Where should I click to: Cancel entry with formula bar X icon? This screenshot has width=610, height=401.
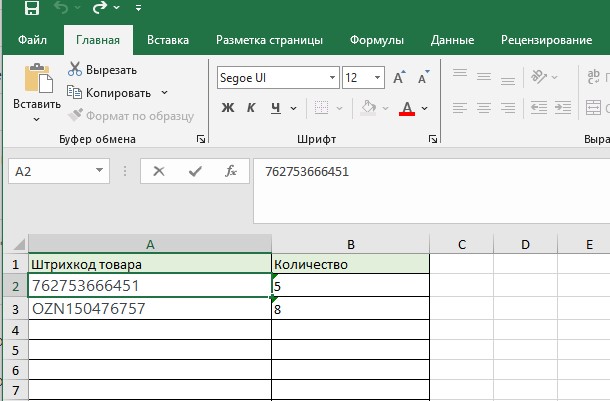tap(158, 171)
